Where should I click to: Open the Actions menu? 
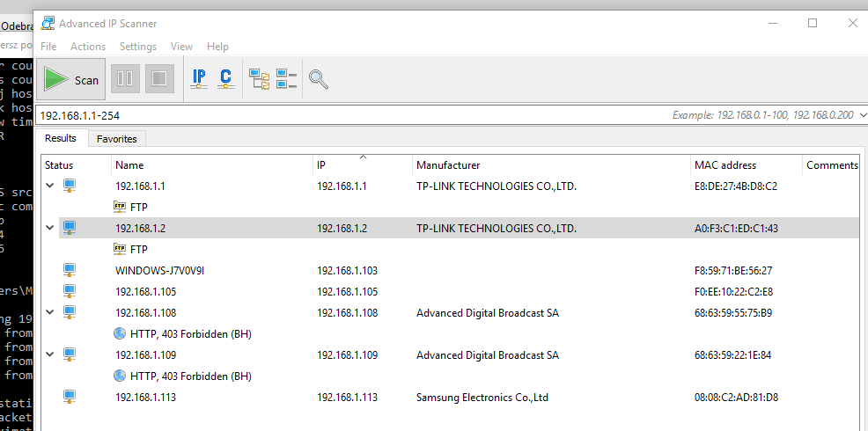[88, 47]
